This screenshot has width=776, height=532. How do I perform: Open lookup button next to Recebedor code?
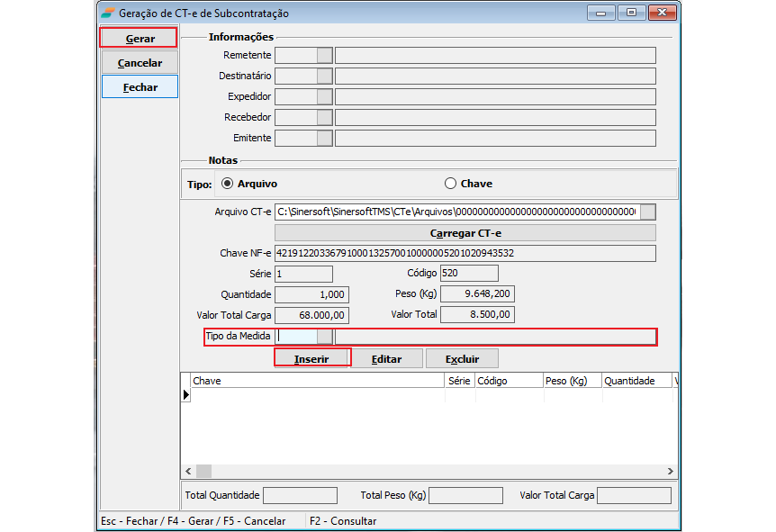coord(324,118)
